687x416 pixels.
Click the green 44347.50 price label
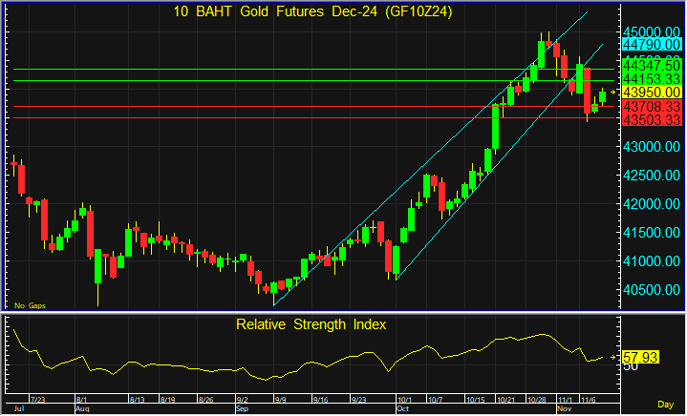(649, 64)
